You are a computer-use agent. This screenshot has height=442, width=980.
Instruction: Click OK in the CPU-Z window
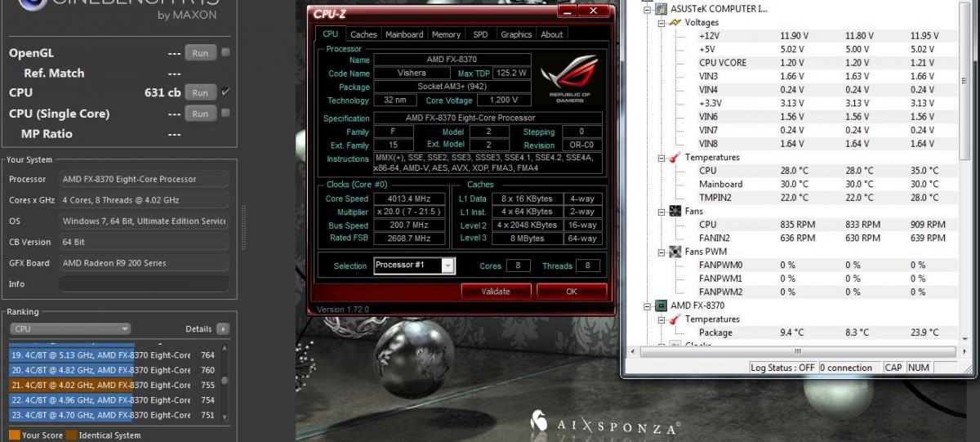572,291
